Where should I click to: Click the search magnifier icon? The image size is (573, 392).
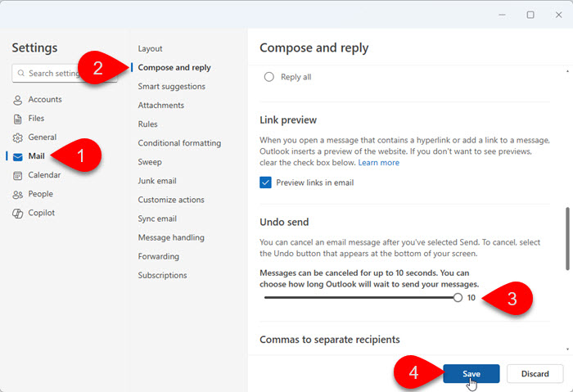point(20,74)
